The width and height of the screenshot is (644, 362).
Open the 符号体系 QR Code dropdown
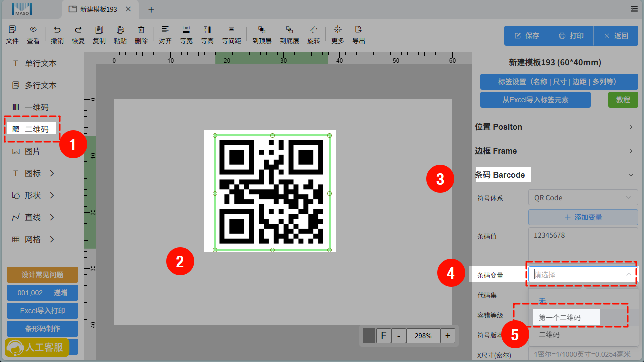[x=583, y=198]
